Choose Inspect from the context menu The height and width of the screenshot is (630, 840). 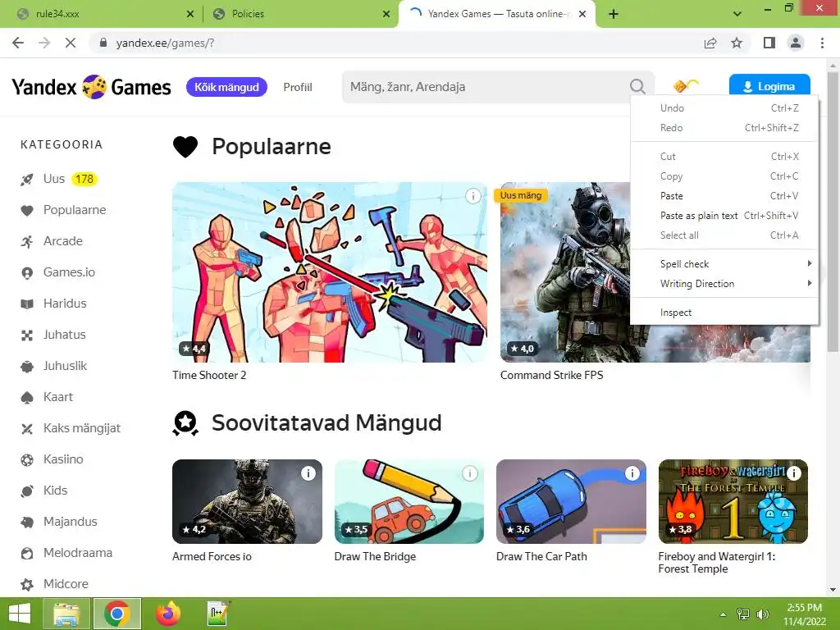(x=724, y=313)
